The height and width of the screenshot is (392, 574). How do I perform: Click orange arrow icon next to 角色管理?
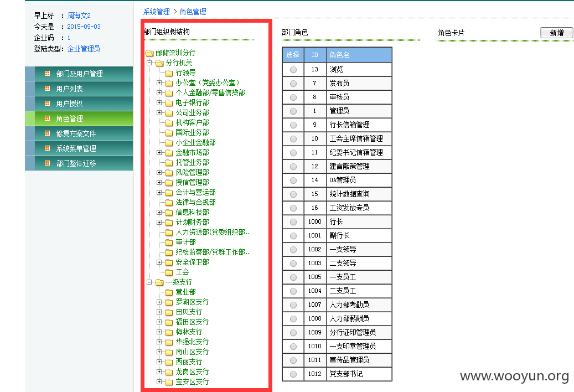click(47, 118)
